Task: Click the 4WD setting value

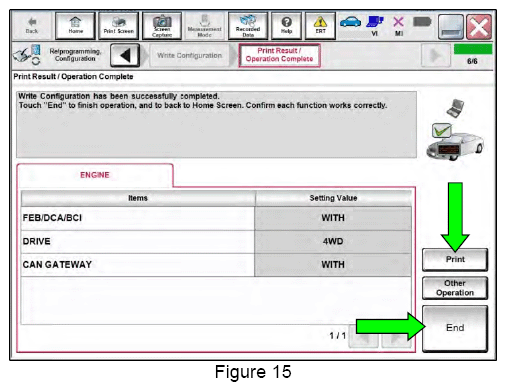Action: tap(333, 241)
